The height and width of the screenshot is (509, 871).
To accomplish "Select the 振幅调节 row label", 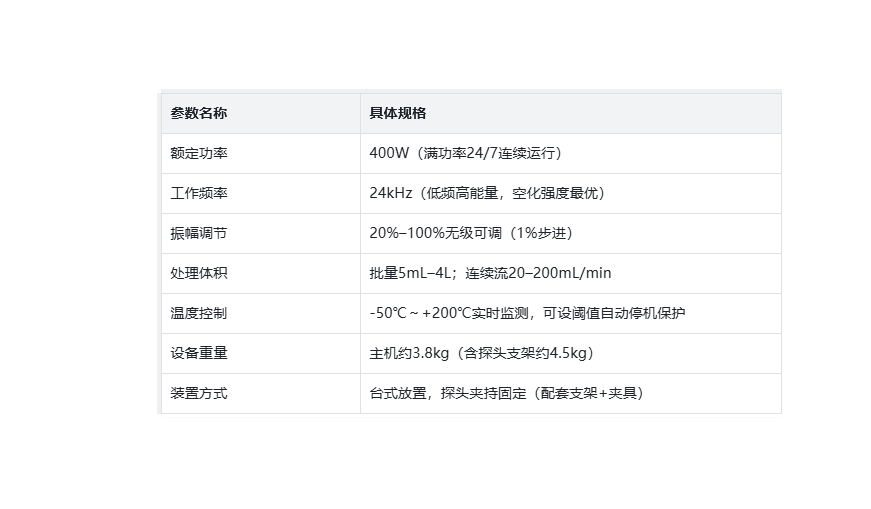I will click(199, 233).
